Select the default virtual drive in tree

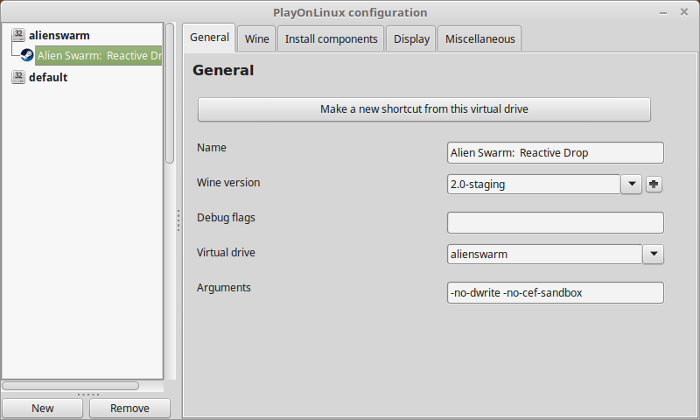pos(48,77)
